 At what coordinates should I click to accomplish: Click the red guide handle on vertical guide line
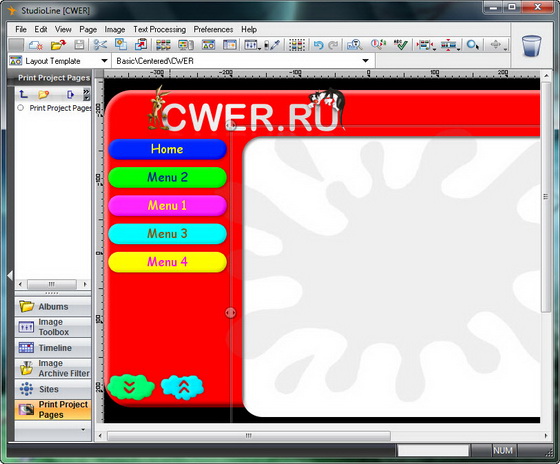pyautogui.click(x=230, y=313)
